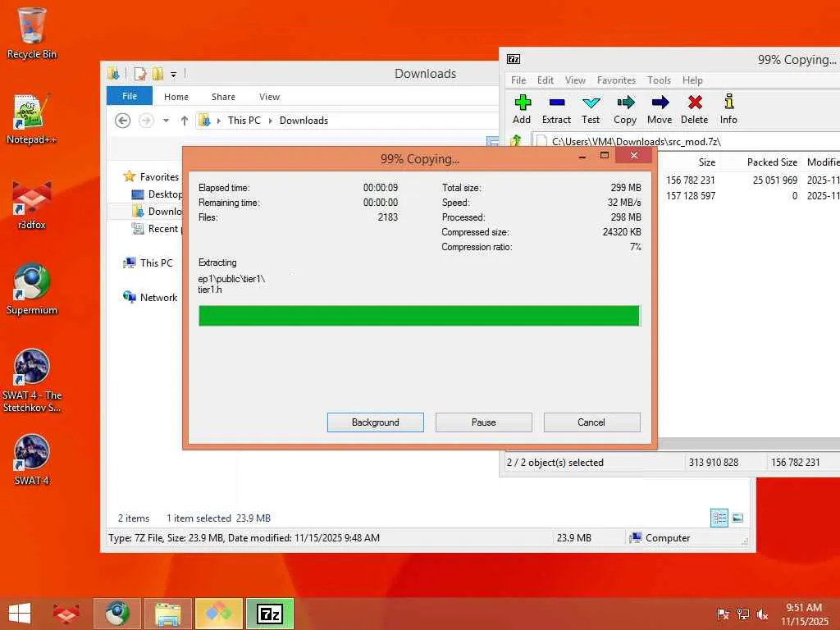Click the Action Center flag tray icon
This screenshot has height=630, width=840.
723,614
